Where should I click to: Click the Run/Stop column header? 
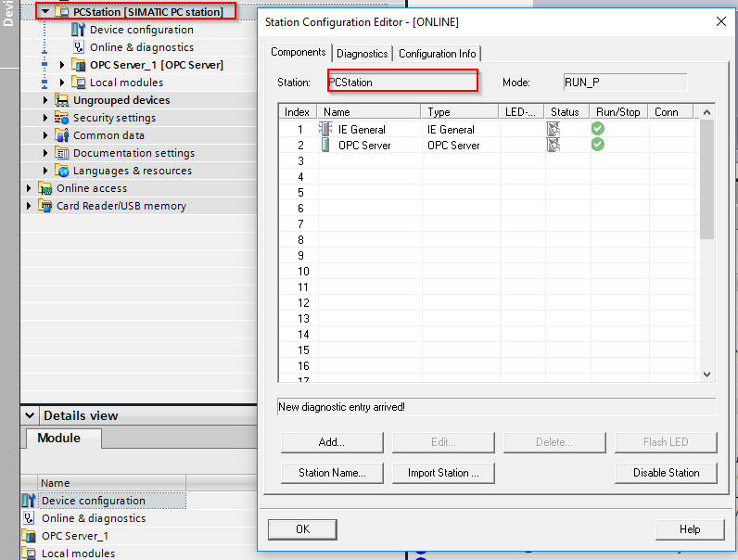point(618,112)
